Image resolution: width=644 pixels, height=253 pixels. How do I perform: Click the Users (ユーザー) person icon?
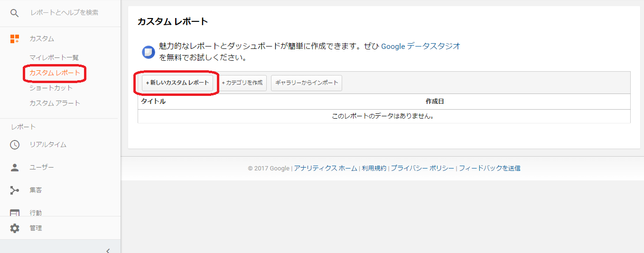pyautogui.click(x=15, y=168)
